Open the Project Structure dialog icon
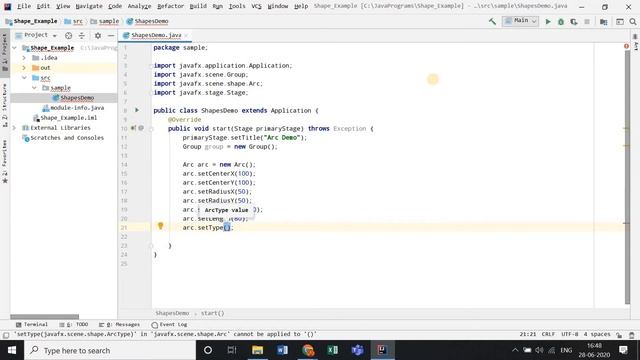The image size is (640, 360). coord(603,22)
